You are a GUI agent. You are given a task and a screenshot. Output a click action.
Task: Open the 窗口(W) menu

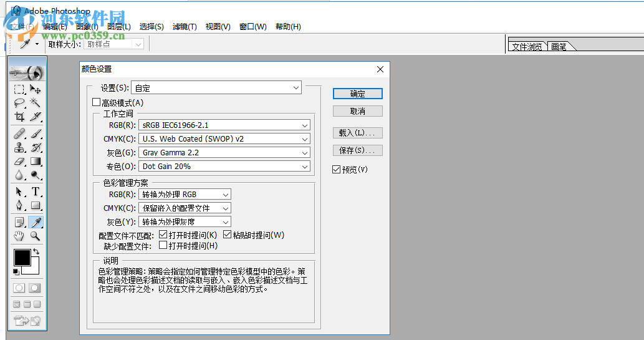click(253, 27)
